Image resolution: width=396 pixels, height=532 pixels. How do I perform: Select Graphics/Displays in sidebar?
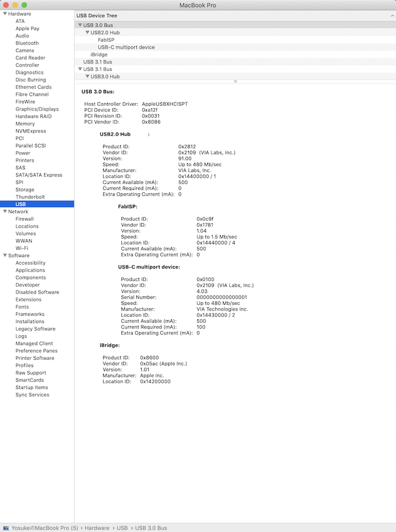click(x=37, y=109)
